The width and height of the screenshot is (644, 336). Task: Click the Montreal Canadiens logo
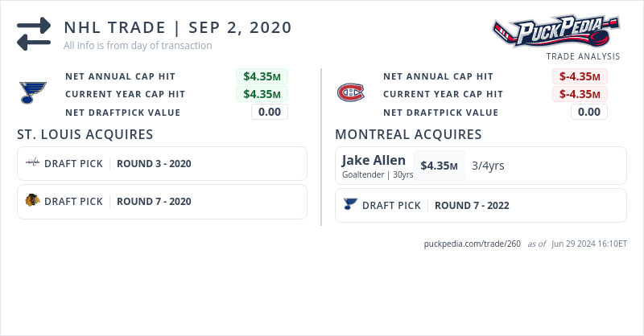350,93
